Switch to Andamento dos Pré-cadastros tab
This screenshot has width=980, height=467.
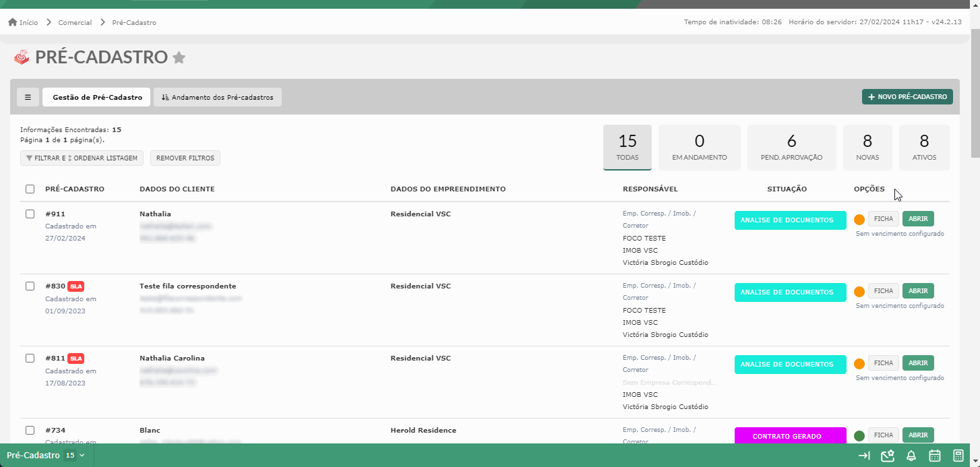point(218,97)
